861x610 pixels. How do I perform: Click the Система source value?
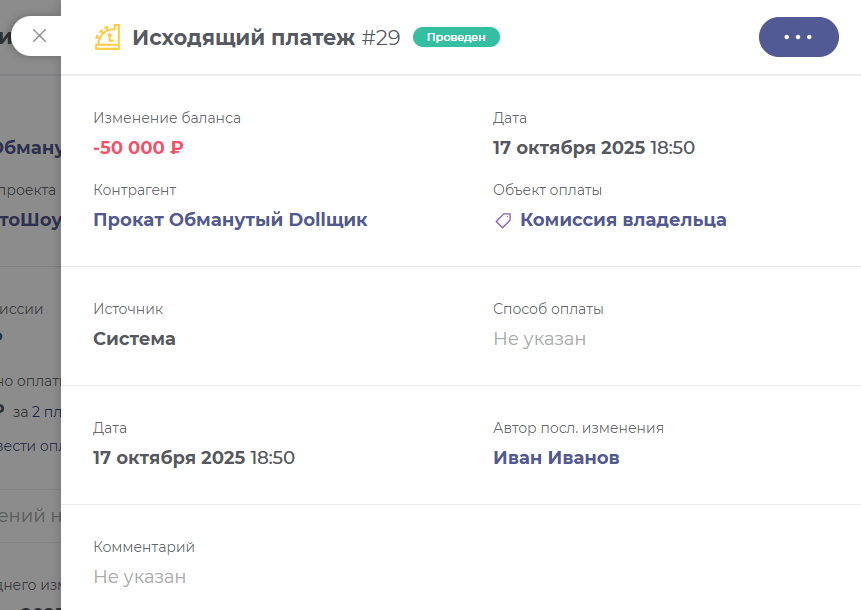click(134, 339)
